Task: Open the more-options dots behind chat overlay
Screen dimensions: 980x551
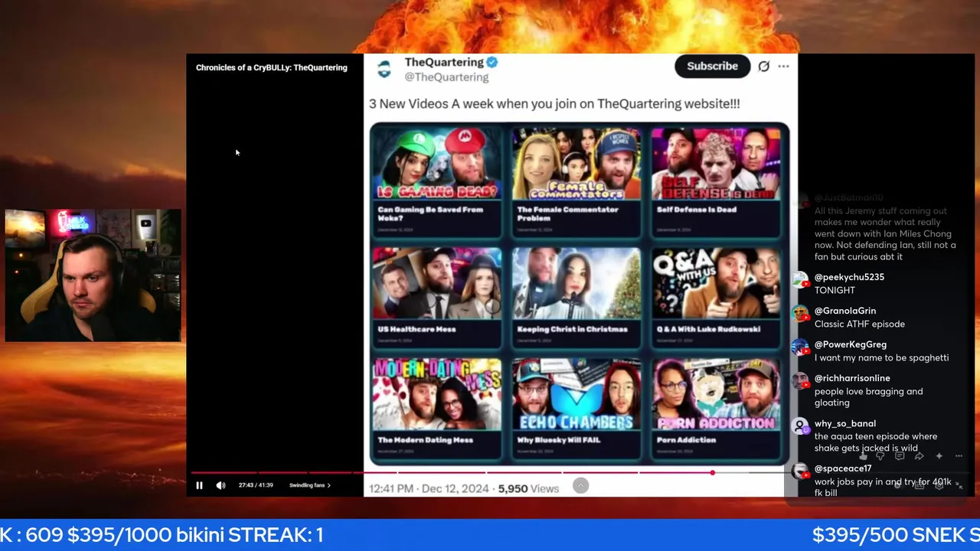Action: click(959, 456)
